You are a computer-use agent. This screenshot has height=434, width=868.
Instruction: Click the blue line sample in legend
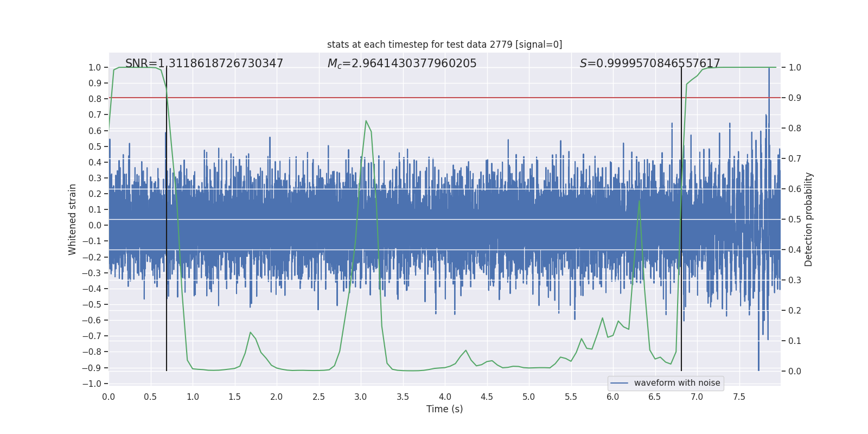tap(620, 383)
